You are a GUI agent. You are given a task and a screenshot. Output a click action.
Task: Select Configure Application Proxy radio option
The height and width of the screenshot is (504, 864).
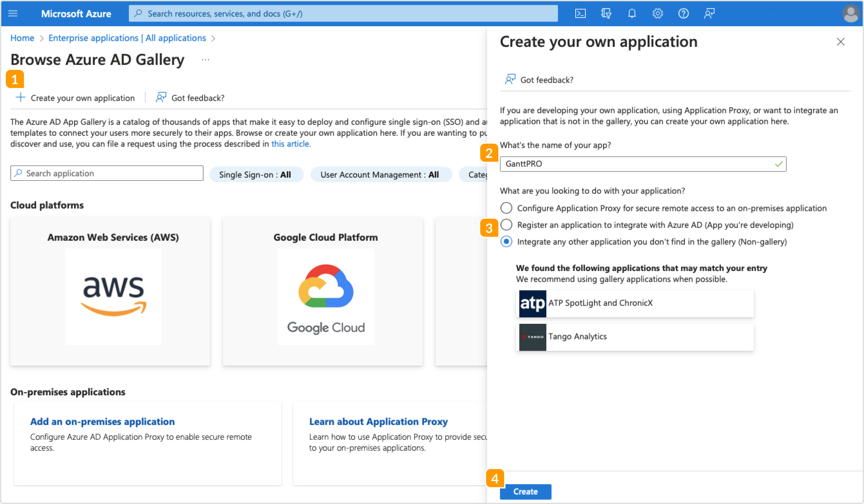point(506,208)
